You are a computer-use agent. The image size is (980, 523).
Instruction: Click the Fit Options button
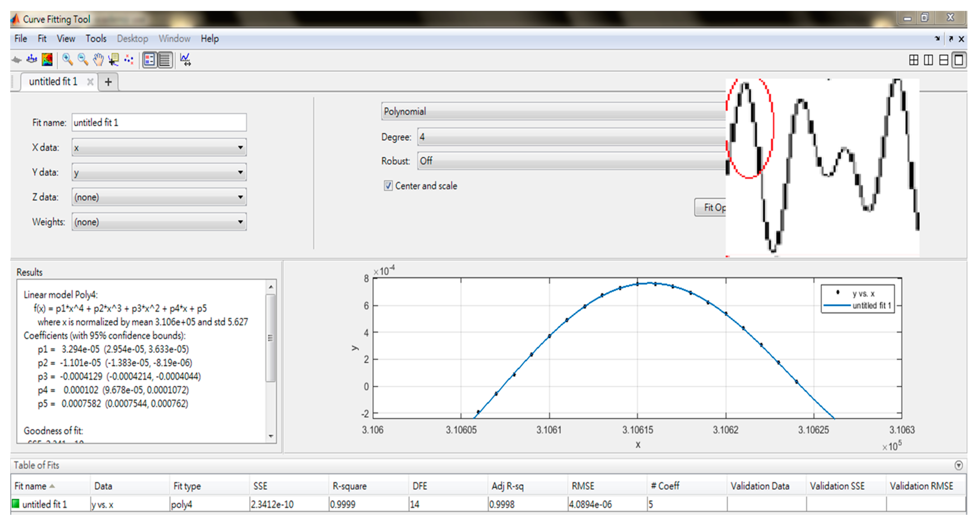(x=711, y=207)
